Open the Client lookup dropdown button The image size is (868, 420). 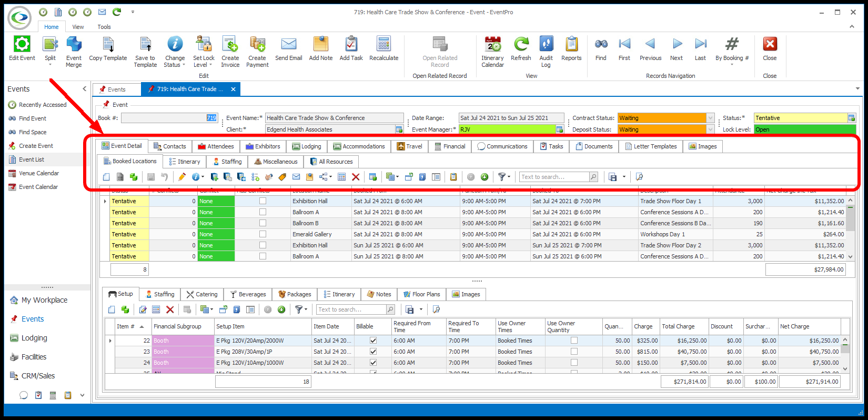[x=399, y=129]
